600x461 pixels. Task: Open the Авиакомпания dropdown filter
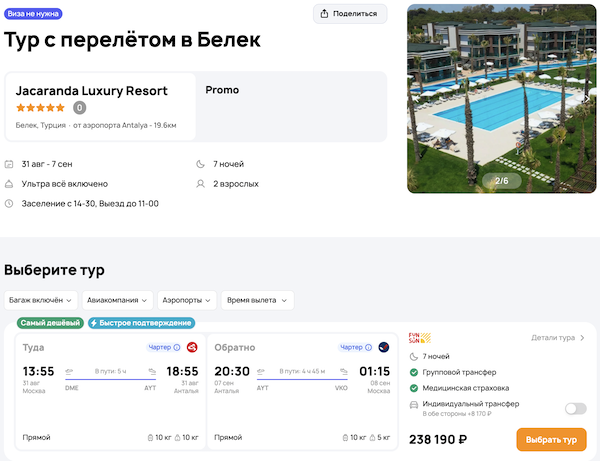tap(118, 300)
